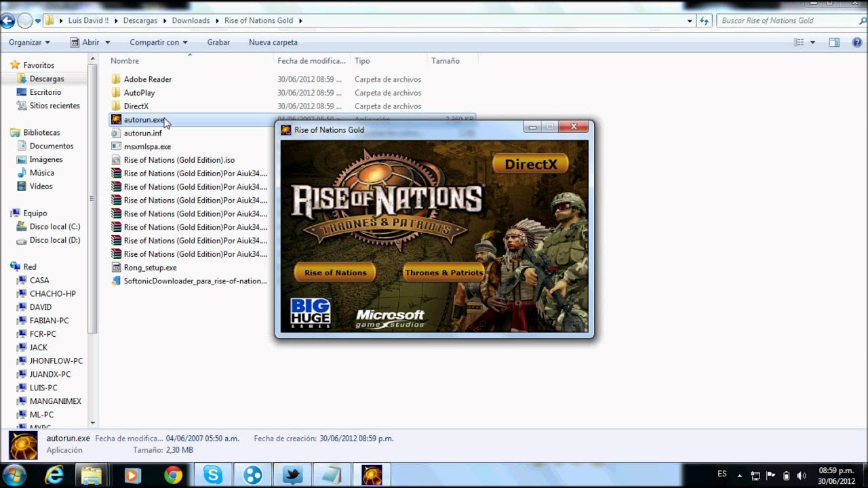868x488 pixels.
Task: Open the recent locations dropdown arrow
Action: [38, 21]
